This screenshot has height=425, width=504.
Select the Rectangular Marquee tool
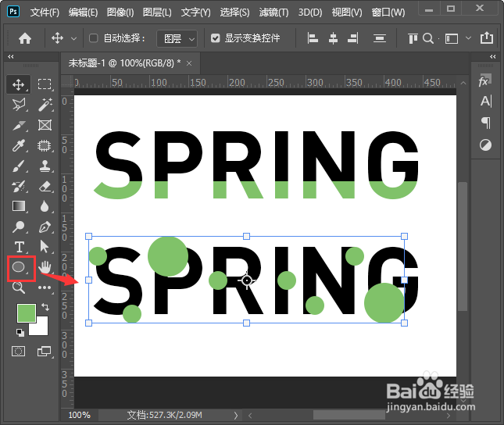tap(45, 84)
